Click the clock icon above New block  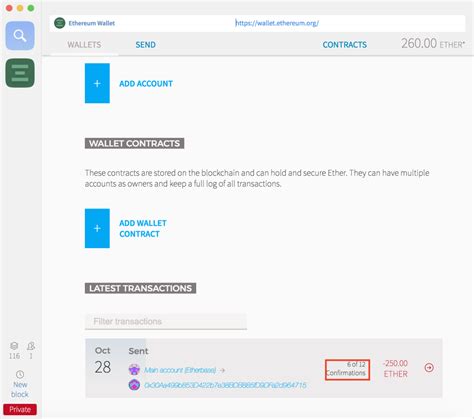coord(20,374)
